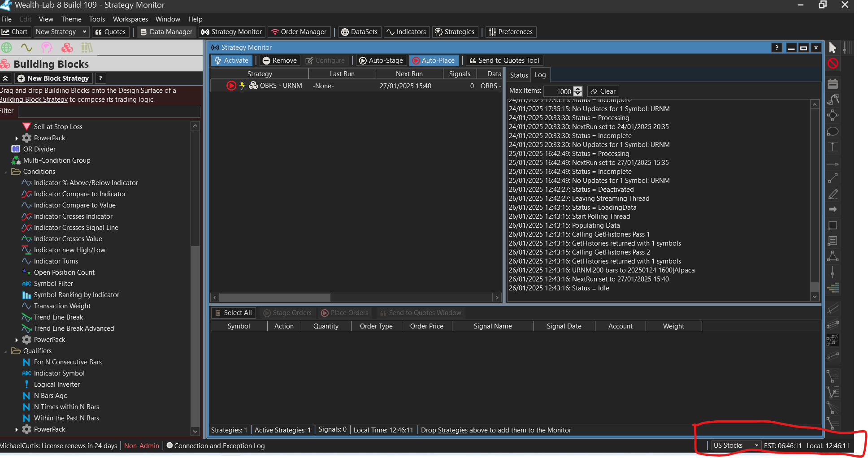This screenshot has height=458, width=868.
Task: Open Indicators from toolbar
Action: pos(407,32)
